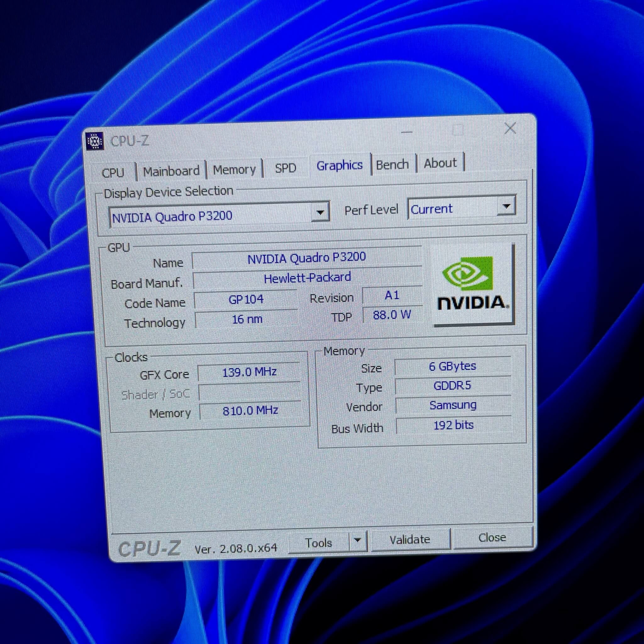Click the 6 GBytes memory size value
The image size is (644, 644).
452,366
